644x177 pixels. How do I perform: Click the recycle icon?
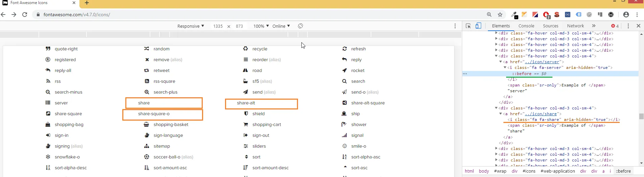tap(245, 49)
